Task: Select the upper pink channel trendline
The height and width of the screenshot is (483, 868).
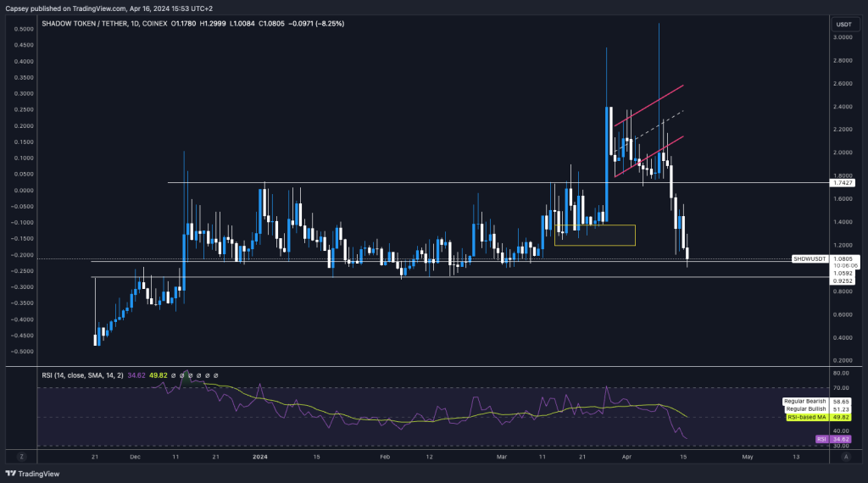Action: coord(649,105)
